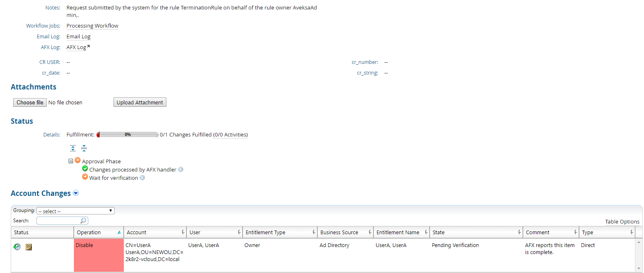Click the Choose file button
Image resolution: width=644 pixels, height=273 pixels.
(30, 102)
